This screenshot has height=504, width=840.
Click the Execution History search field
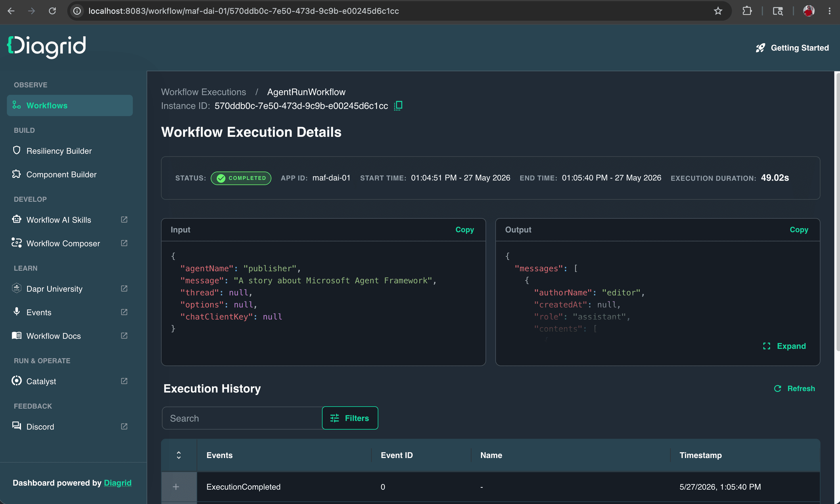pyautogui.click(x=242, y=418)
